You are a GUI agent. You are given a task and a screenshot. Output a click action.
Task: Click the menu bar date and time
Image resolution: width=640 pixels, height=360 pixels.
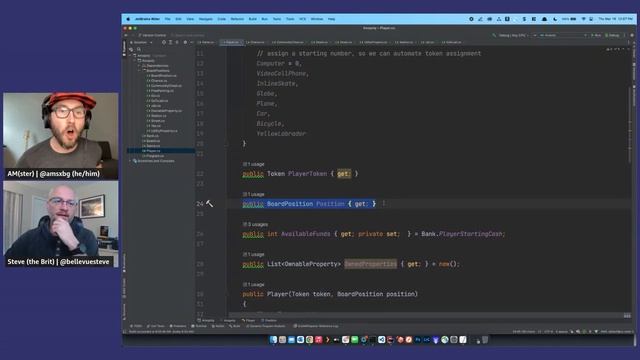point(616,19)
